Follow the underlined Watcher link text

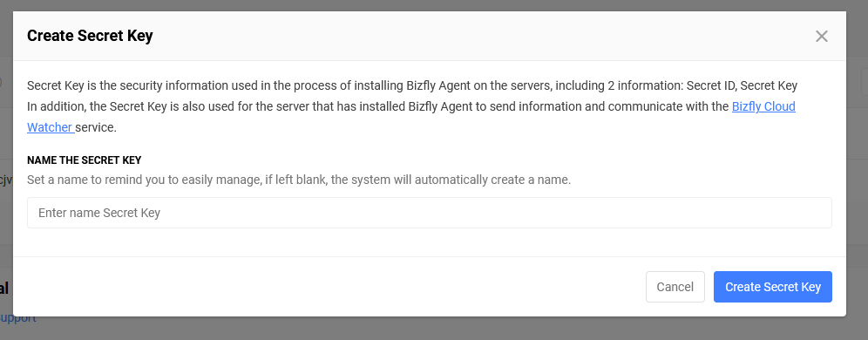click(x=50, y=127)
